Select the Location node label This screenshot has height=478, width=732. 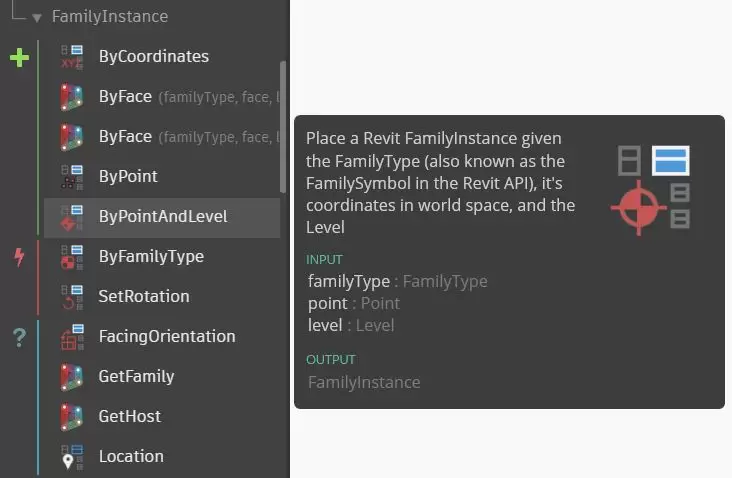tap(131, 457)
